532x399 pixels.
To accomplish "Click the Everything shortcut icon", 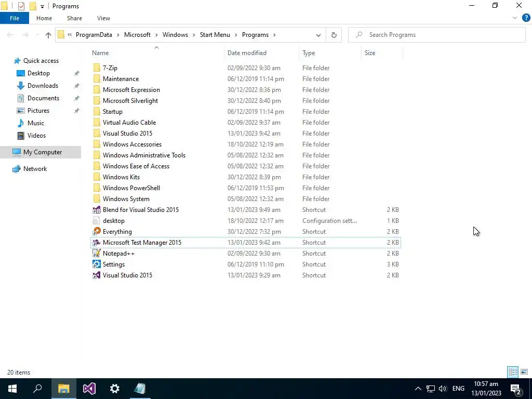I will (97, 231).
